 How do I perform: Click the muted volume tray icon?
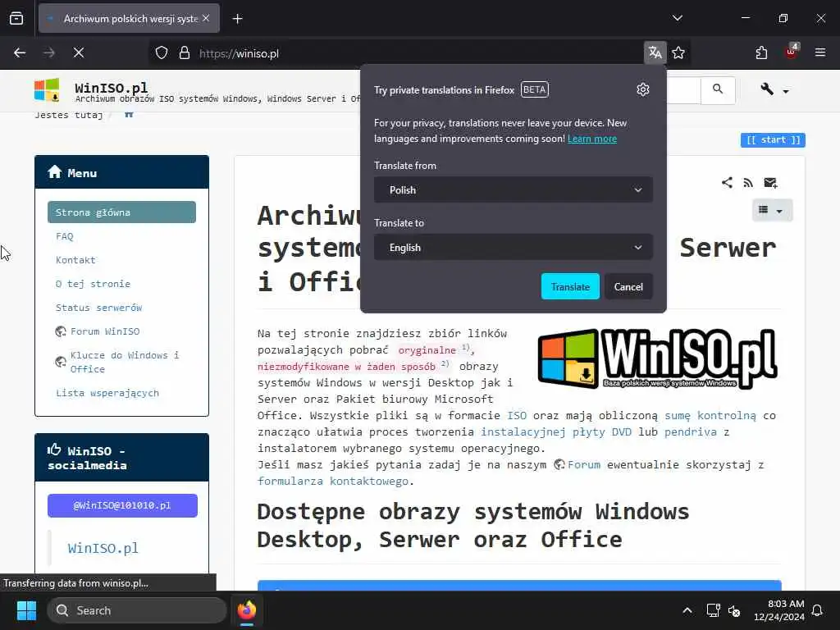tap(734, 610)
